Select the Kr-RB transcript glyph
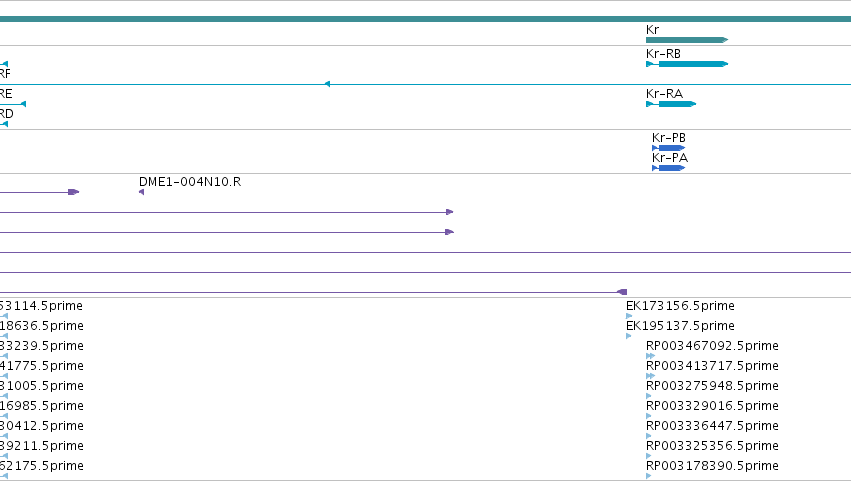851x481 pixels. click(x=687, y=64)
